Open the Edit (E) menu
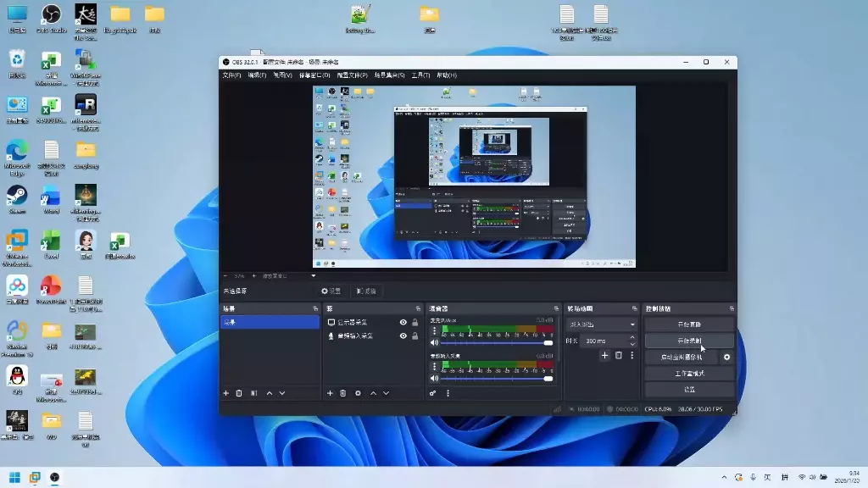The image size is (868, 488). click(257, 75)
